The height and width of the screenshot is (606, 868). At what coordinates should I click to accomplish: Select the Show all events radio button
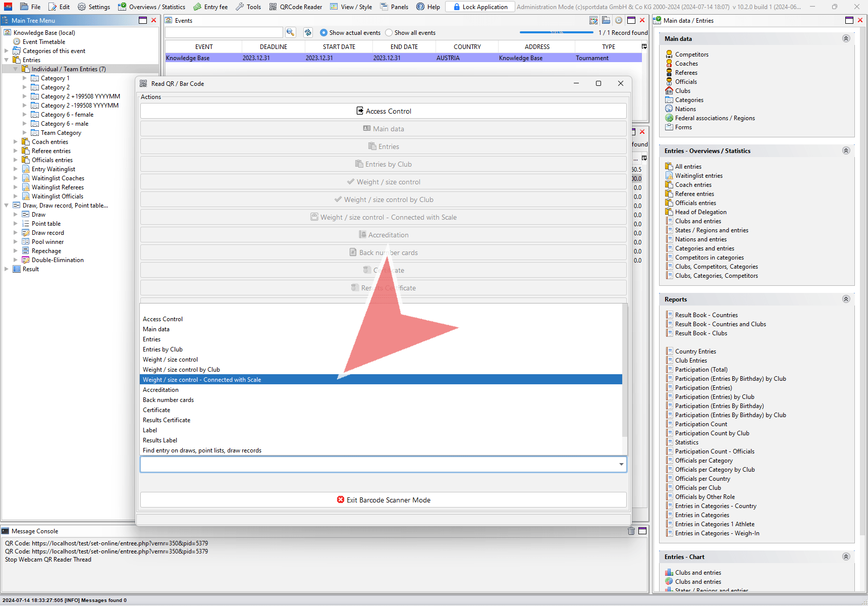coord(389,33)
